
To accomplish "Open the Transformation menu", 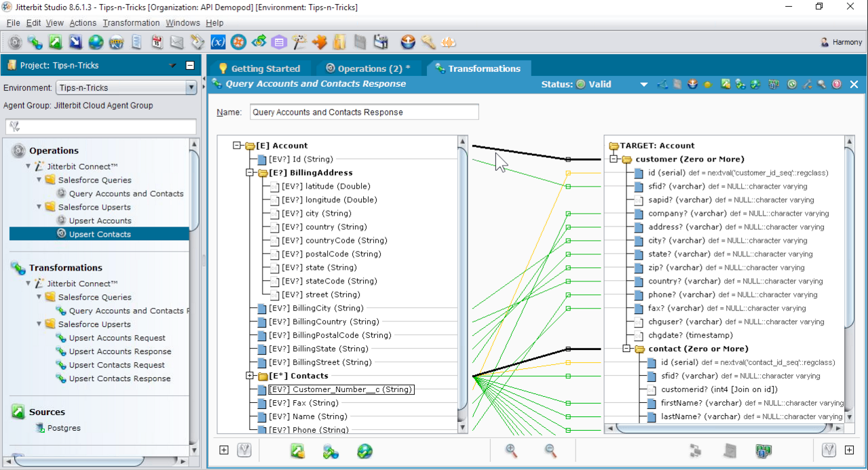I will (131, 23).
